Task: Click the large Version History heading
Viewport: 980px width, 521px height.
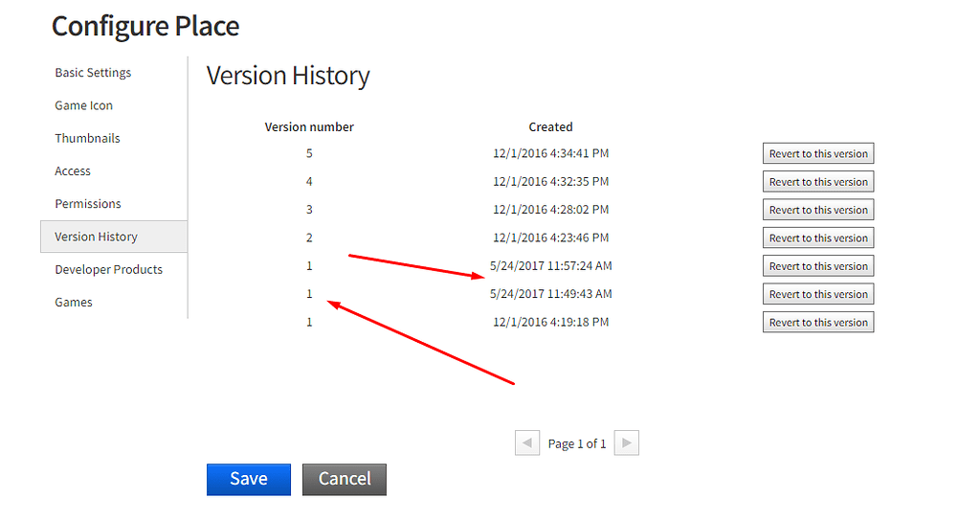Action: 288,76
